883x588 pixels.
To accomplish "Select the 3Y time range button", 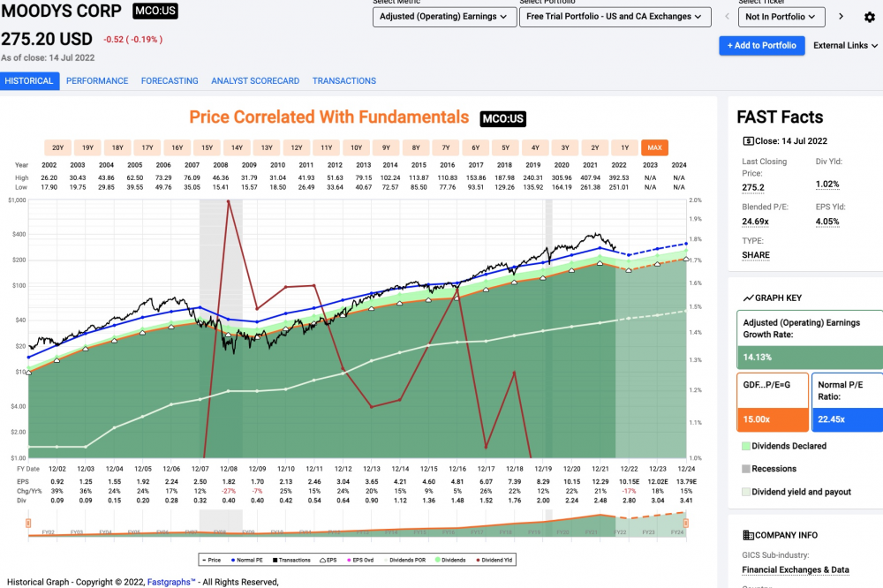I will [565, 147].
